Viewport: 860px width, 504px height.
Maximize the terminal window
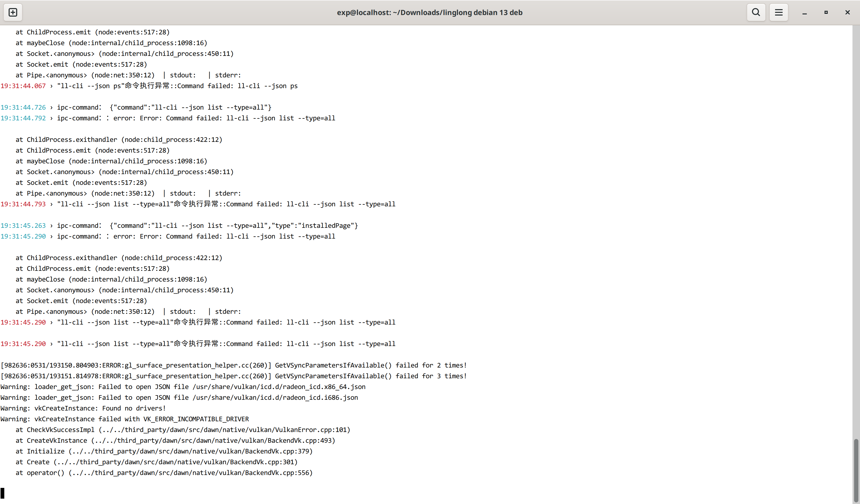pos(826,13)
